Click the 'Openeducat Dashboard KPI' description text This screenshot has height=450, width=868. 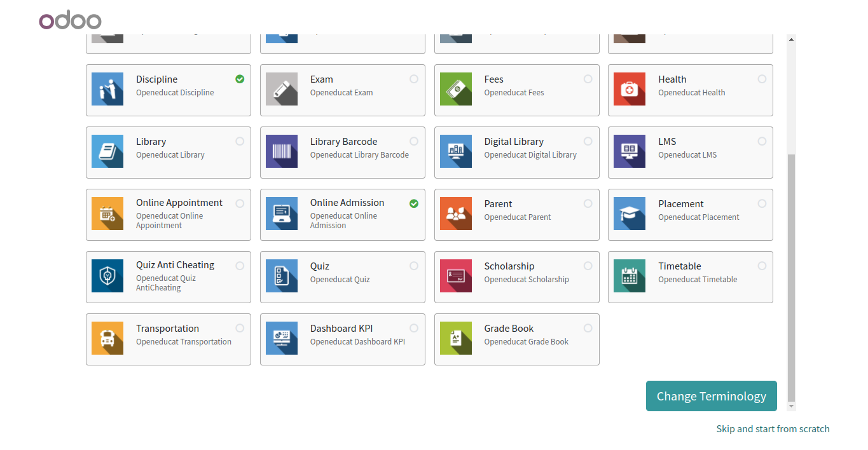(357, 342)
